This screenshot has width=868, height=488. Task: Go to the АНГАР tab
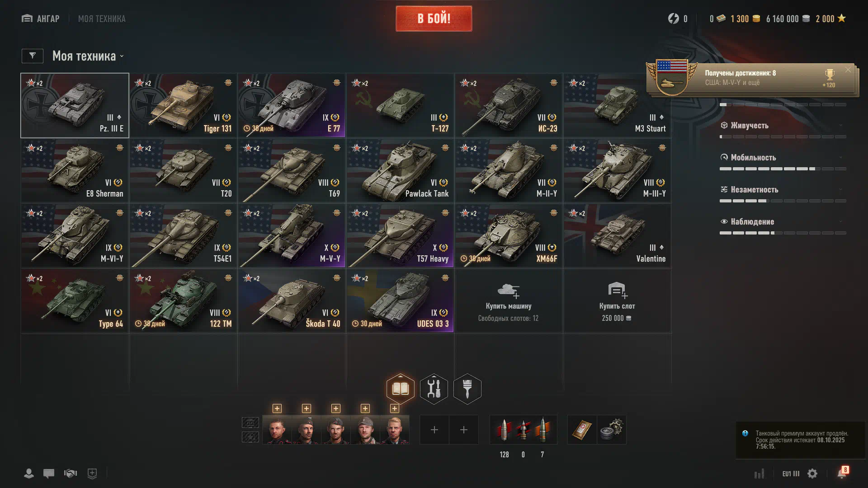pos(41,19)
